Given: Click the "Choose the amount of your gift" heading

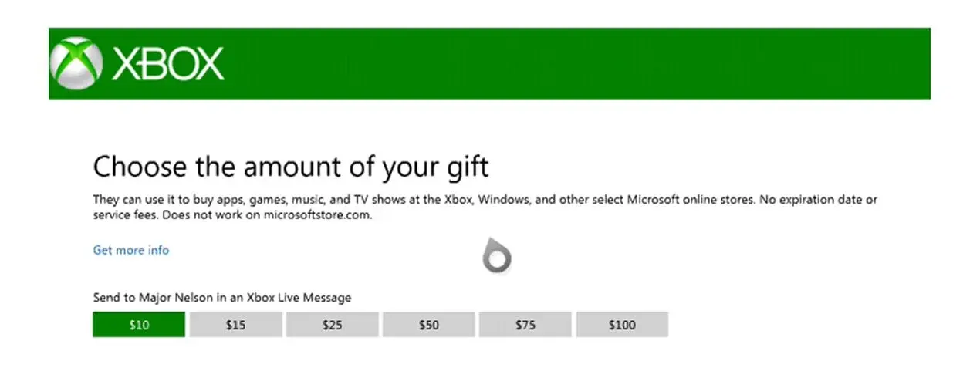Looking at the screenshot, I should [291, 167].
